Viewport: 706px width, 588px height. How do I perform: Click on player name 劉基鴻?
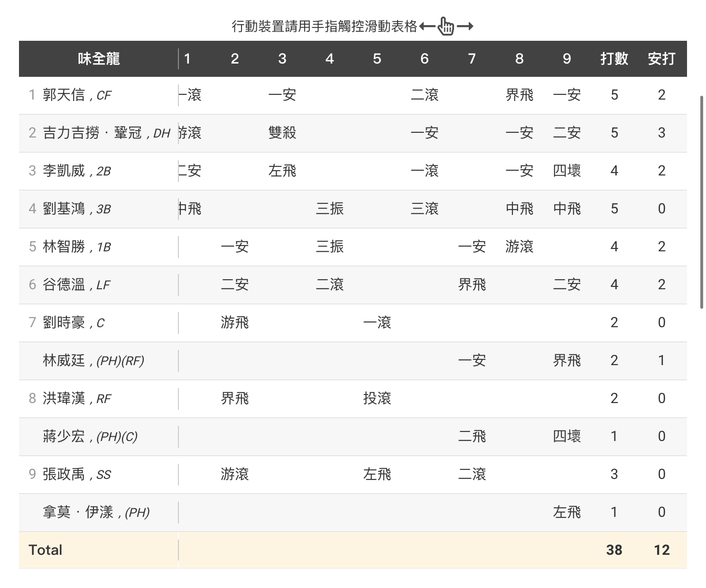click(64, 209)
